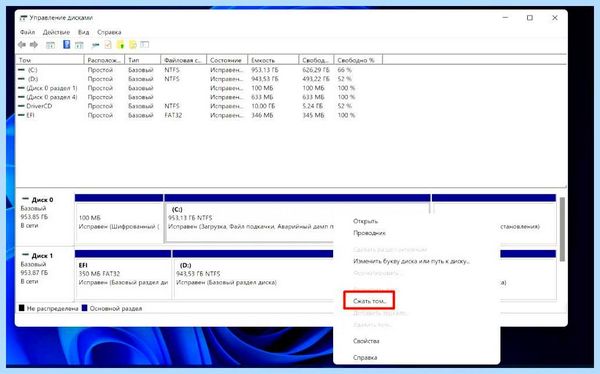This screenshot has width=600, height=374.
Task: Toggle the console tree toolbar icon
Action: [x=50, y=45]
